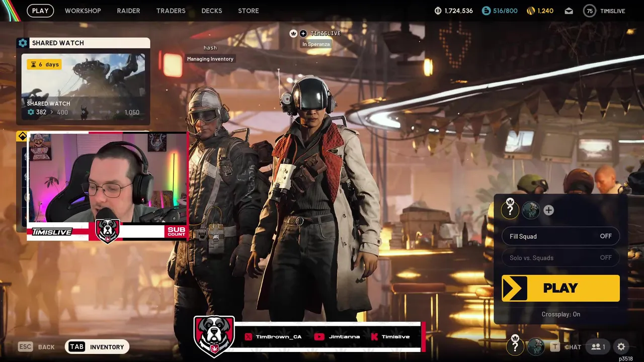The width and height of the screenshot is (644, 362).
Task: Click the coin currency icon beside 1.724.536
Action: point(438,11)
